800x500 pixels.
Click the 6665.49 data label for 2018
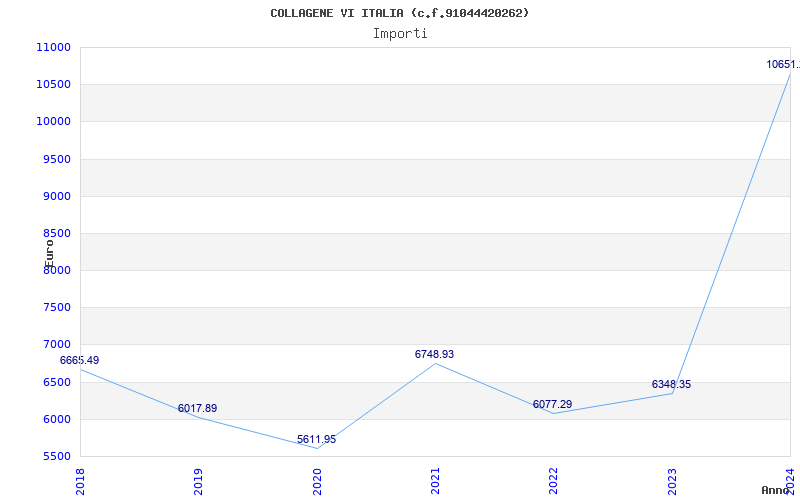pyautogui.click(x=80, y=360)
